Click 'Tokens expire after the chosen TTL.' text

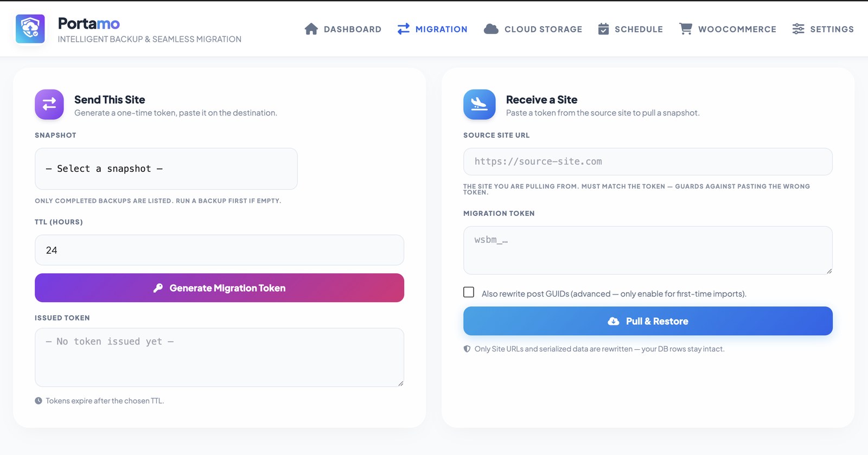pos(105,401)
